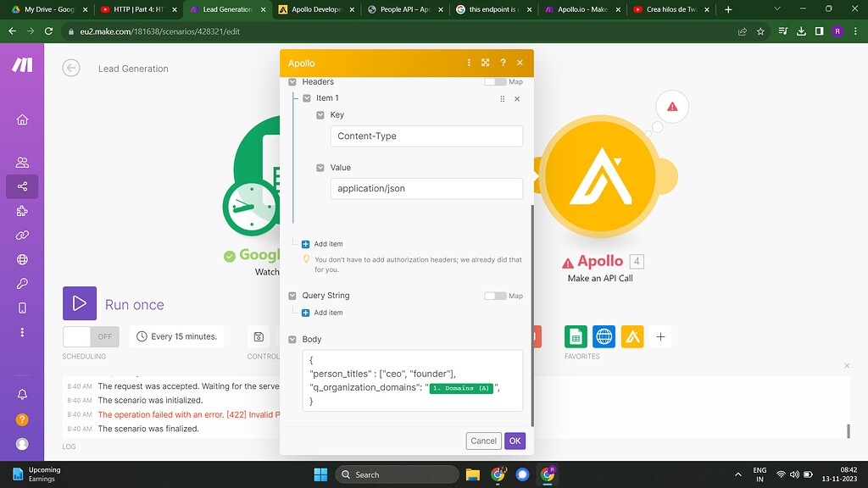The image size is (868, 488).
Task: Enable the Map toggle for Query String
Action: pyautogui.click(x=495, y=296)
